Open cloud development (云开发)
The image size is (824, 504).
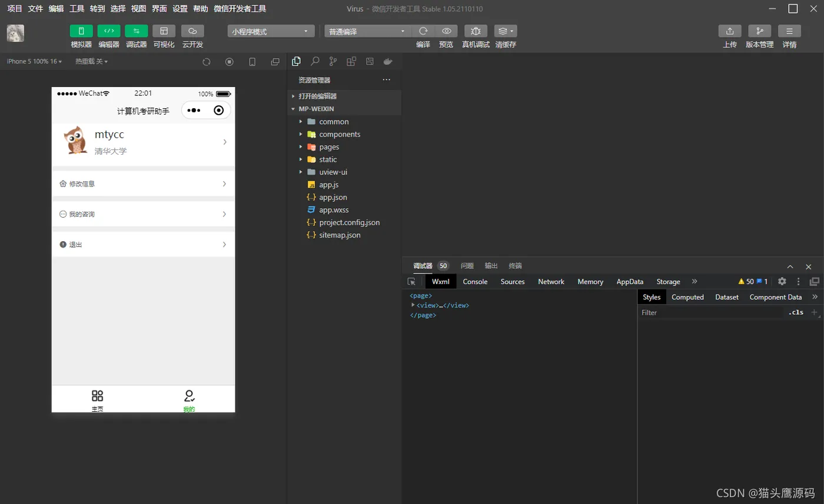[192, 31]
